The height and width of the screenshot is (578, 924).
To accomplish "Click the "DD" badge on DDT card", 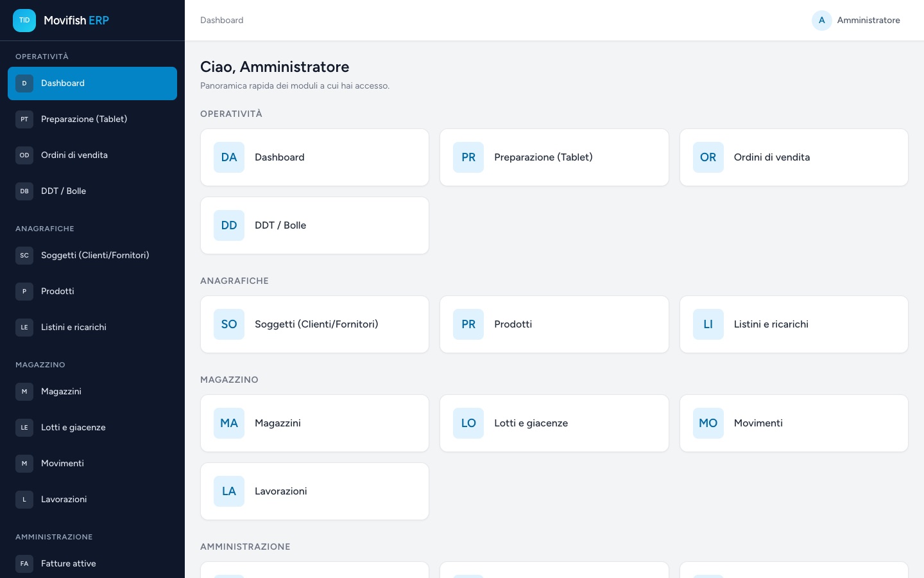I will [229, 225].
